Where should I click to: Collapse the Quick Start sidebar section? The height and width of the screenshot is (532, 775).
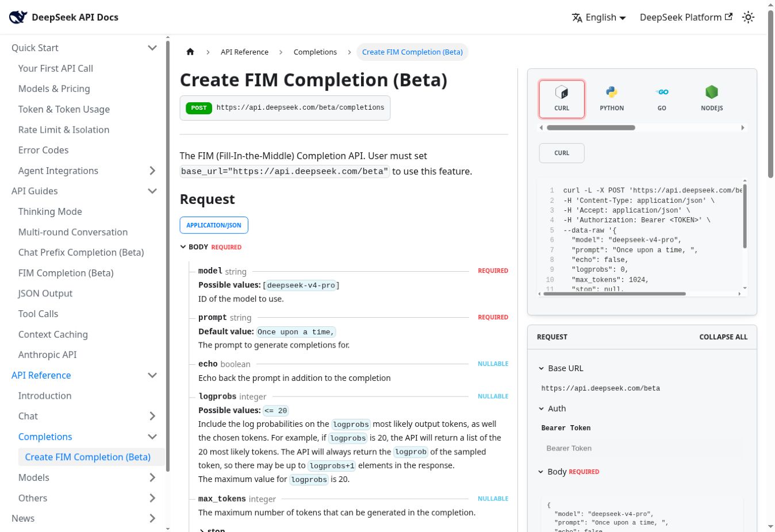[152, 48]
